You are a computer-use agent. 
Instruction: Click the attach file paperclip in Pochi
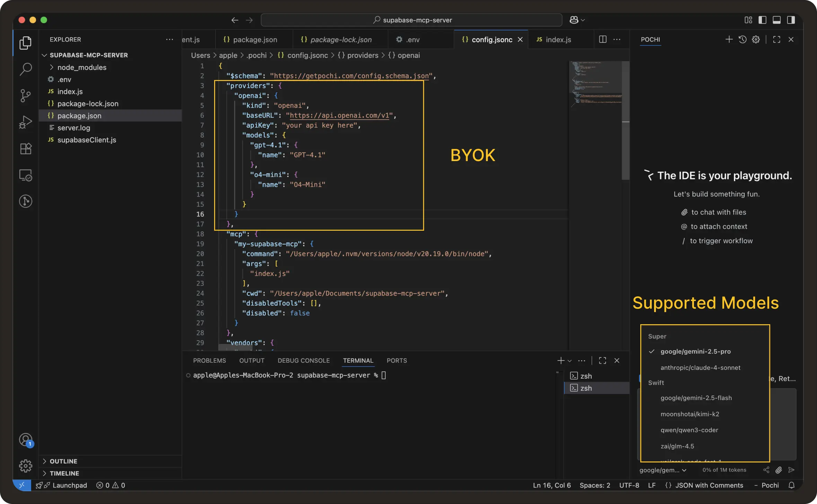pyautogui.click(x=779, y=470)
